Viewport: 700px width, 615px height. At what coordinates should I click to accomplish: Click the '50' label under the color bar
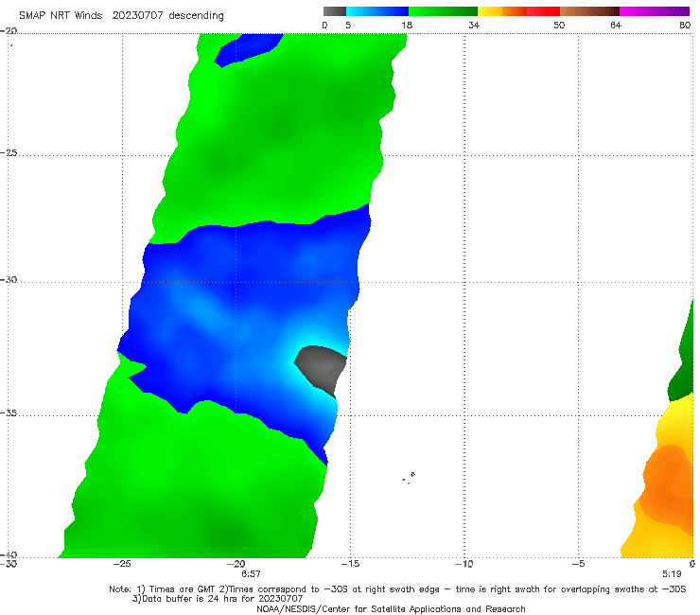coord(559,25)
